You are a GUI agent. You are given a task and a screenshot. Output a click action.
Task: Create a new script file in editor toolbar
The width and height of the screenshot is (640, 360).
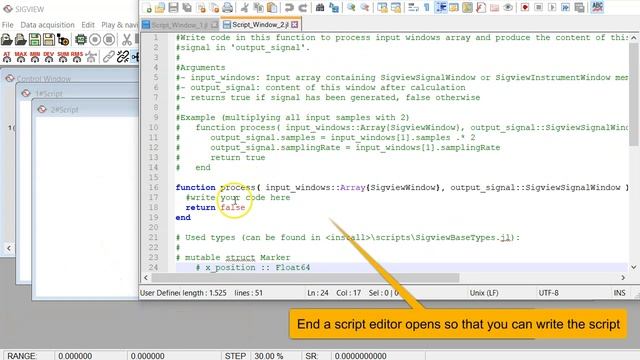click(x=148, y=7)
